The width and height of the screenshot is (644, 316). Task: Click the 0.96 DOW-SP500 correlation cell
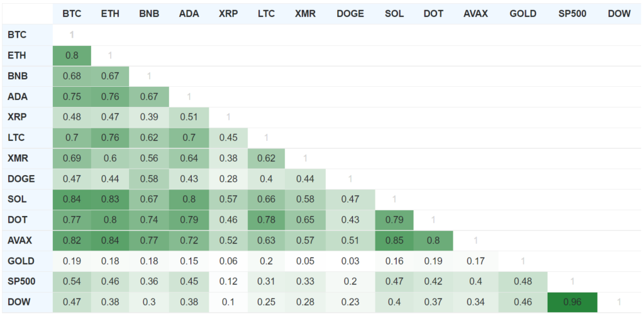pos(572,302)
